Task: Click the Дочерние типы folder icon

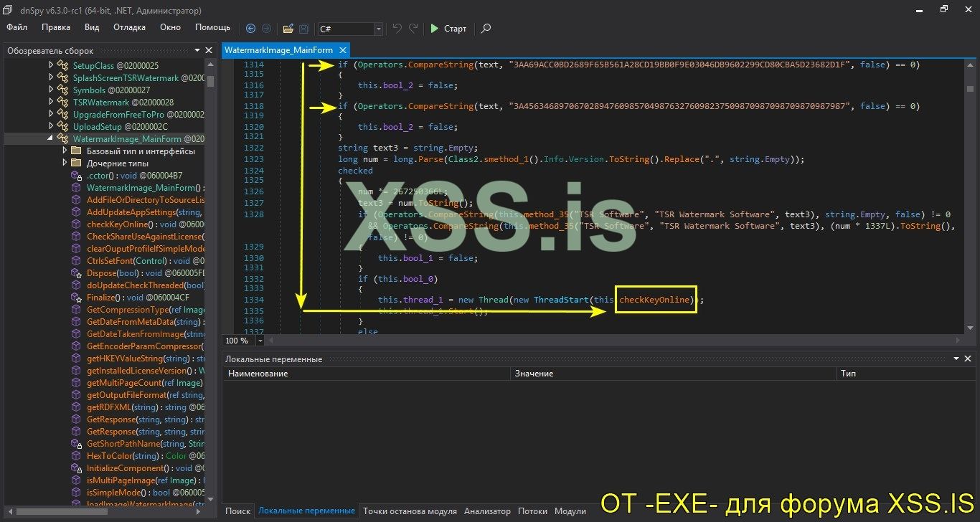Action: click(76, 163)
